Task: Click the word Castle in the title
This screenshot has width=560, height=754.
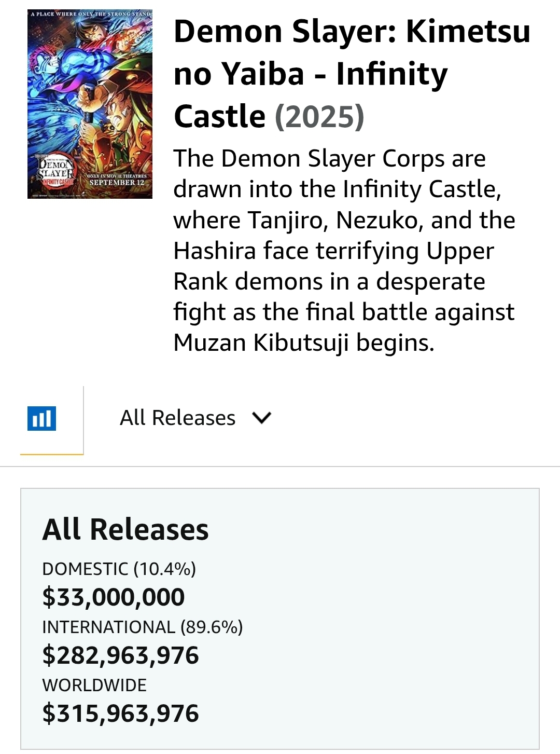Action: click(x=220, y=116)
